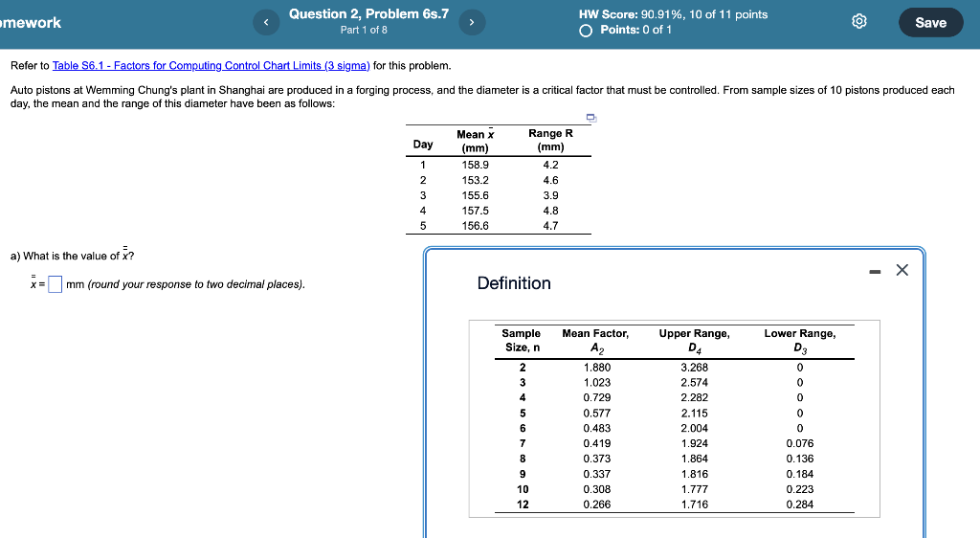
Task: Click the Upper Range D4 column header
Action: (x=695, y=341)
